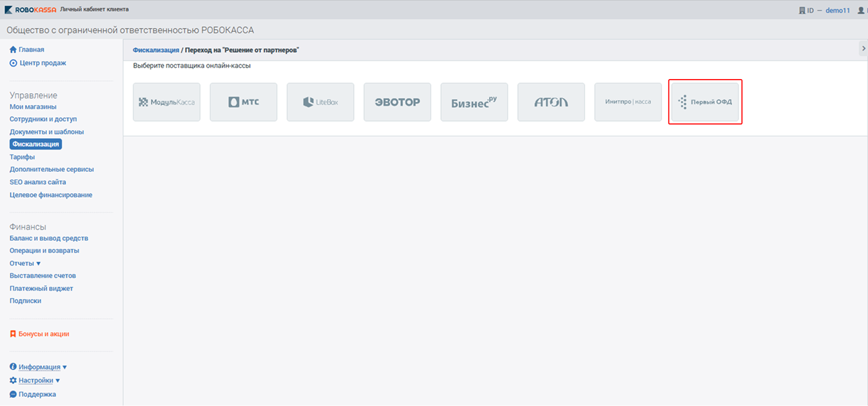Select the МТС provider tile

[x=244, y=102]
